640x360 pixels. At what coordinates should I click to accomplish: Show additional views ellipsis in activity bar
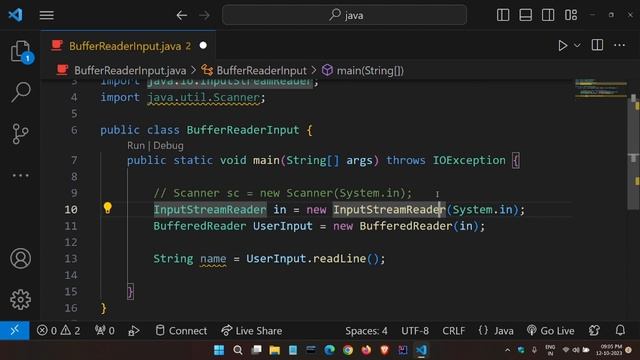tap(20, 176)
